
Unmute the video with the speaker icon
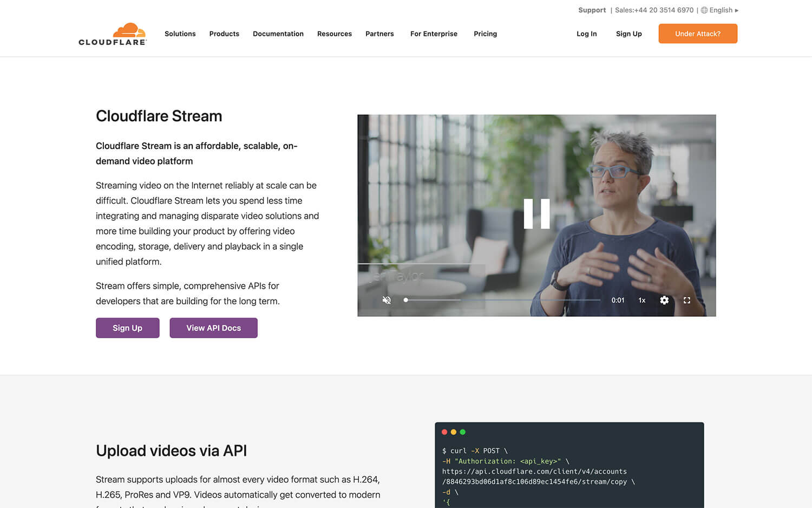click(387, 300)
